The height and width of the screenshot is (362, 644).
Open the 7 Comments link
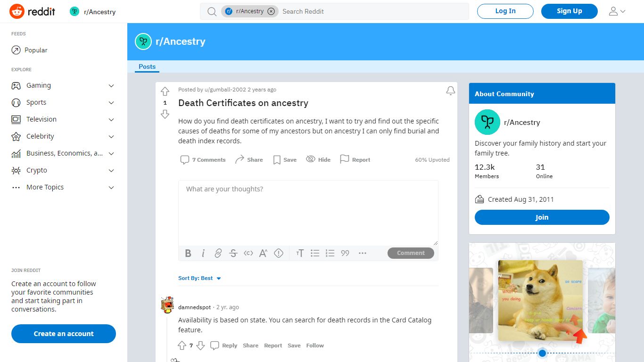(x=203, y=160)
